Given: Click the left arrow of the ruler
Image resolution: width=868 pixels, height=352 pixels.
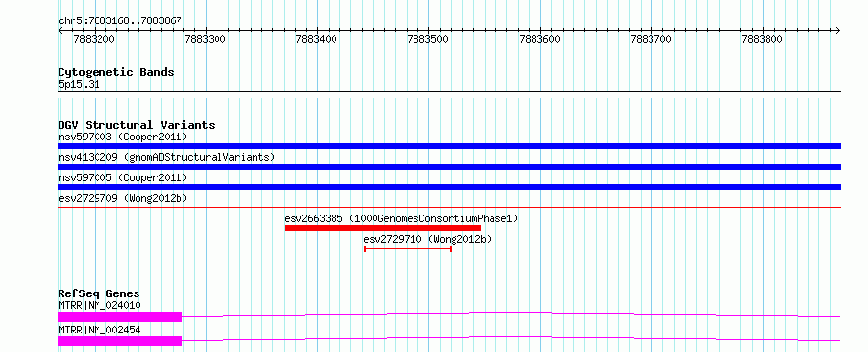Looking at the screenshot, I should pos(60,30).
